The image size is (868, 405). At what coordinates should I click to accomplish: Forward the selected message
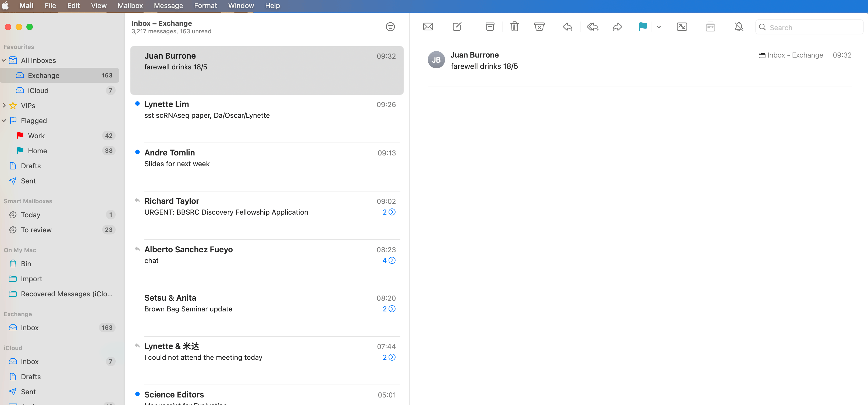click(x=617, y=27)
